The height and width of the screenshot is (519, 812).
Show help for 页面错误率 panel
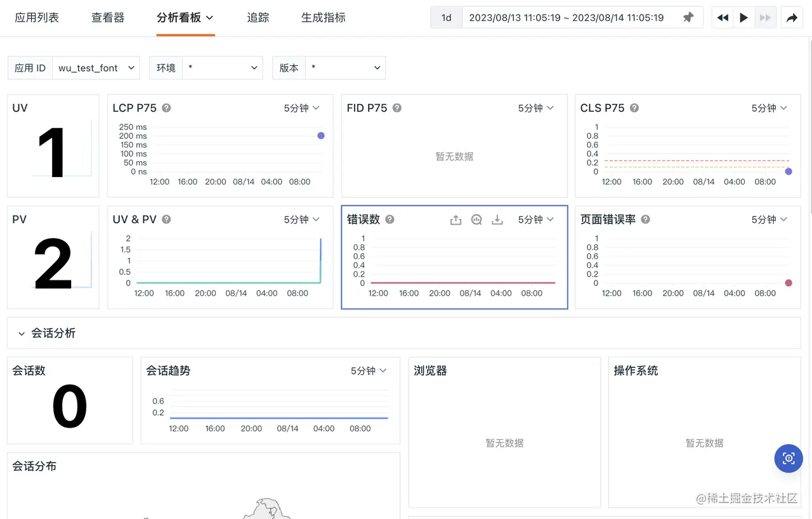point(645,220)
